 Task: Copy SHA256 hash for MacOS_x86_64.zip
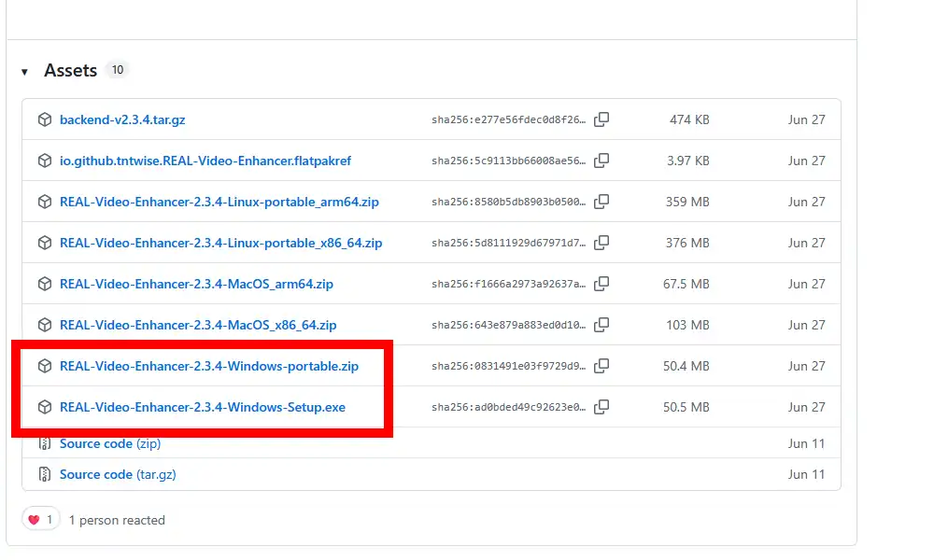tap(601, 325)
